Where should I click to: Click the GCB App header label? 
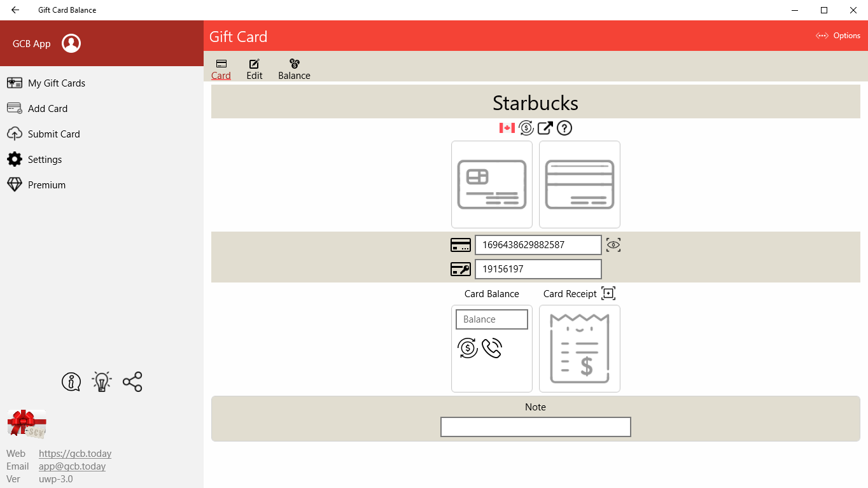coord(32,44)
